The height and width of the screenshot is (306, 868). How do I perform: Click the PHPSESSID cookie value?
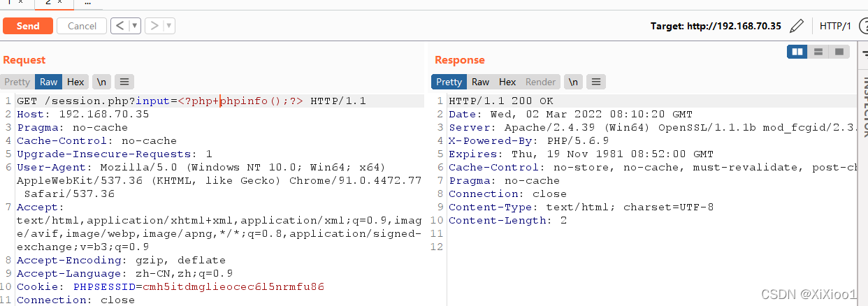(x=233, y=286)
